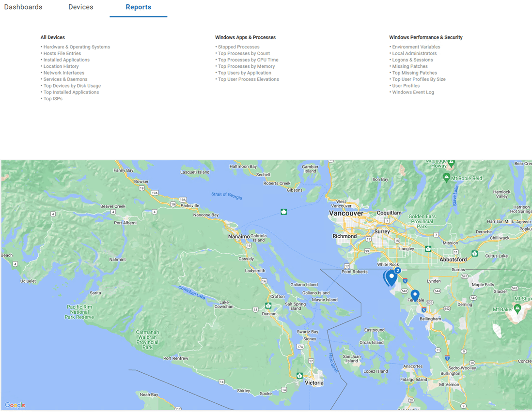Screen dimensions: 532x412
Task: Switch to the Dashboards tab
Action: click(23, 7)
